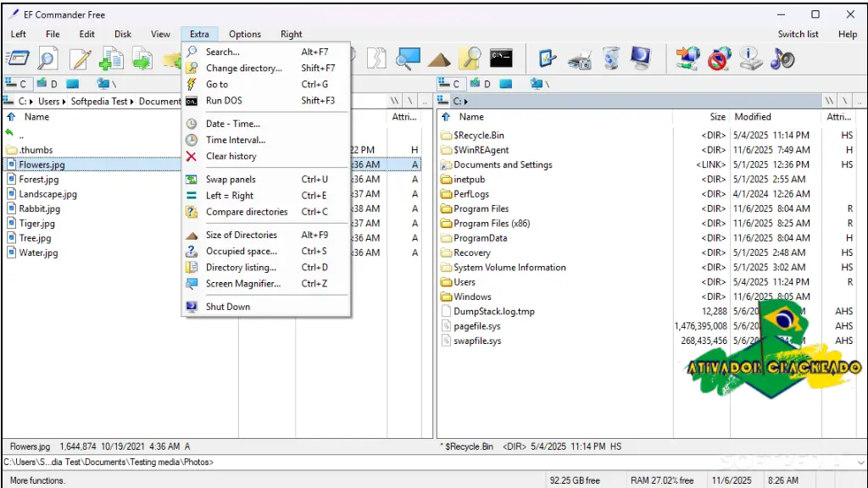Click the blue drive icon in left drive bar
This screenshot has width=868, height=488.
(x=73, y=84)
